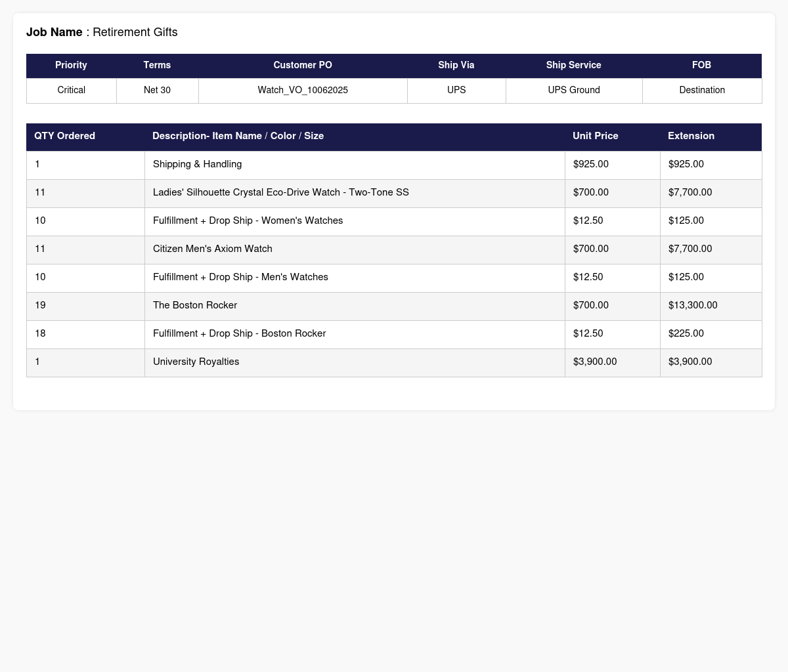Click the Unit Price header
Viewport: 788px width, 672px height.
click(612, 136)
